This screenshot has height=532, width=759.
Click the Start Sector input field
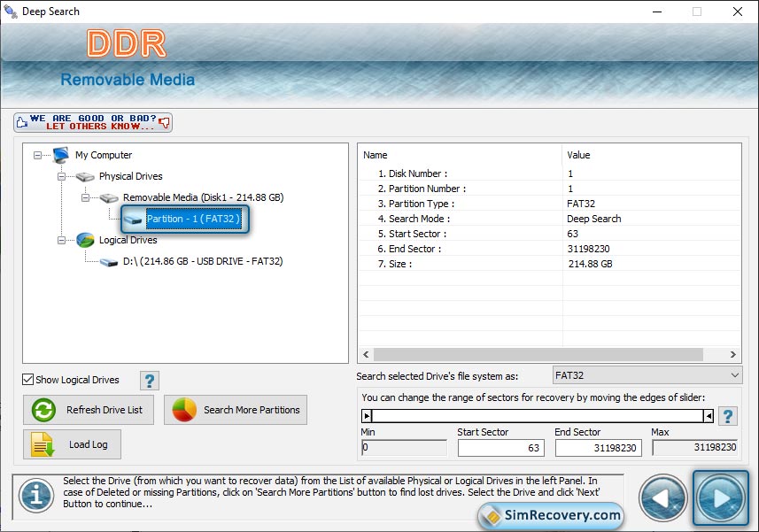pyautogui.click(x=501, y=448)
